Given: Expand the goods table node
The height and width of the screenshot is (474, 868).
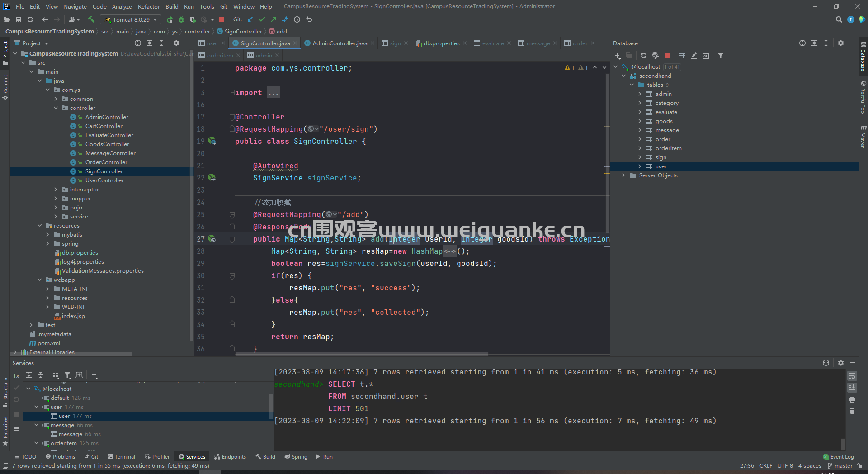Looking at the screenshot, I should [x=640, y=121].
